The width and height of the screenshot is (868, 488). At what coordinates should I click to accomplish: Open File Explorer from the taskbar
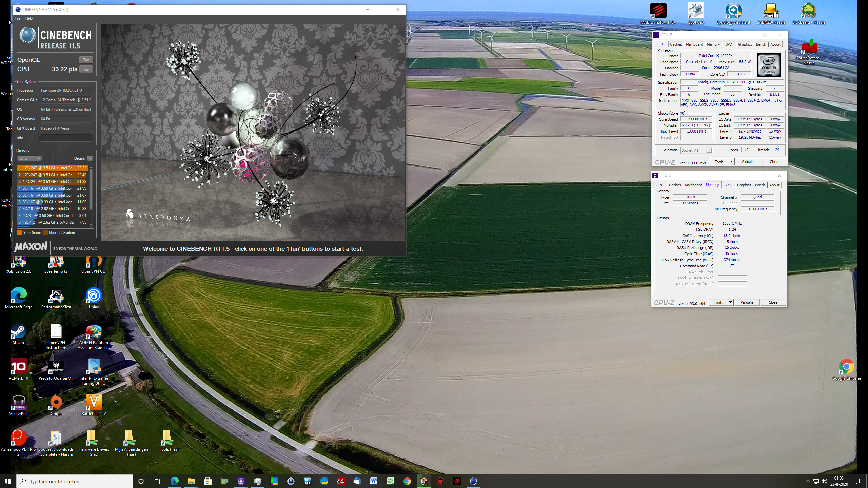click(191, 481)
